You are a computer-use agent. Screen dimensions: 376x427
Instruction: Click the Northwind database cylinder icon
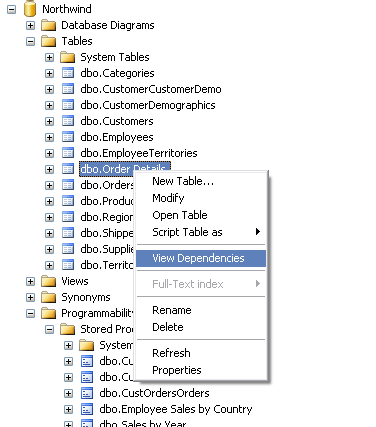point(30,9)
